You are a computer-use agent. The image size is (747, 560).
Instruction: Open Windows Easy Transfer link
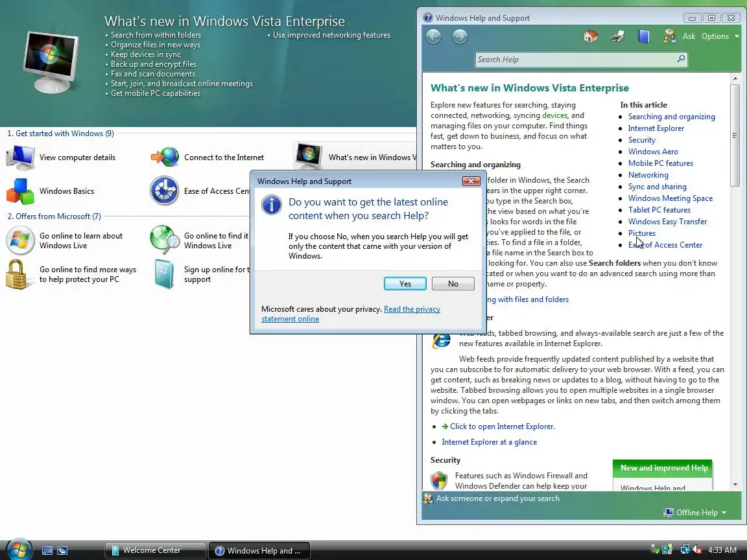point(667,222)
